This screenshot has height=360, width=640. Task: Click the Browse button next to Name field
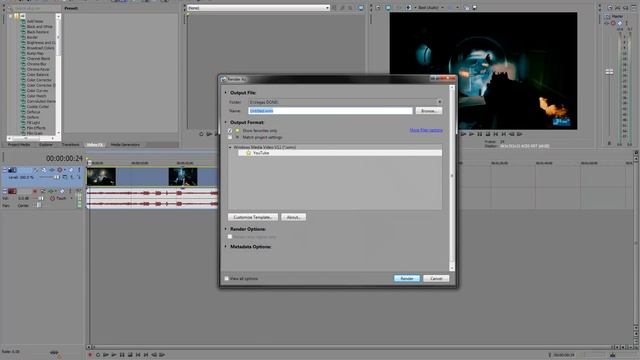coord(429,111)
